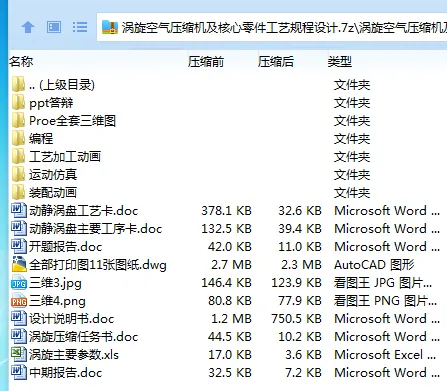Select the Proe全套三维图 folder name
Screen dimensions: 447x391
[72, 121]
